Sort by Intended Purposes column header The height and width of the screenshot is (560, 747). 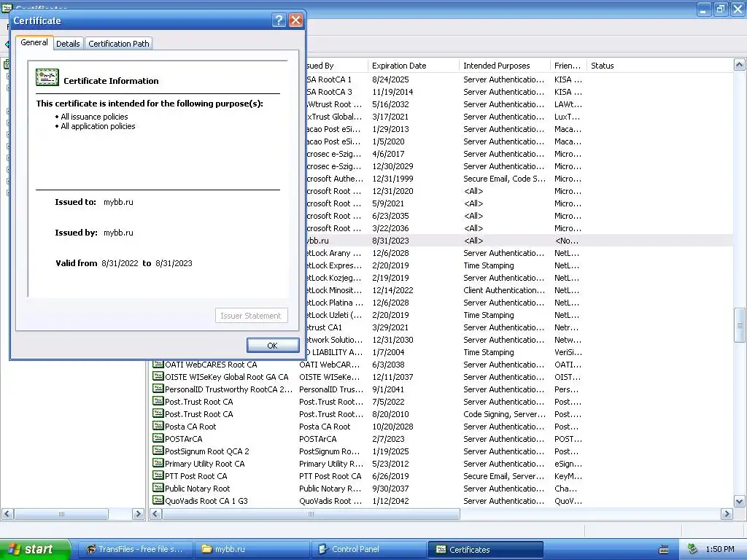[x=505, y=66]
